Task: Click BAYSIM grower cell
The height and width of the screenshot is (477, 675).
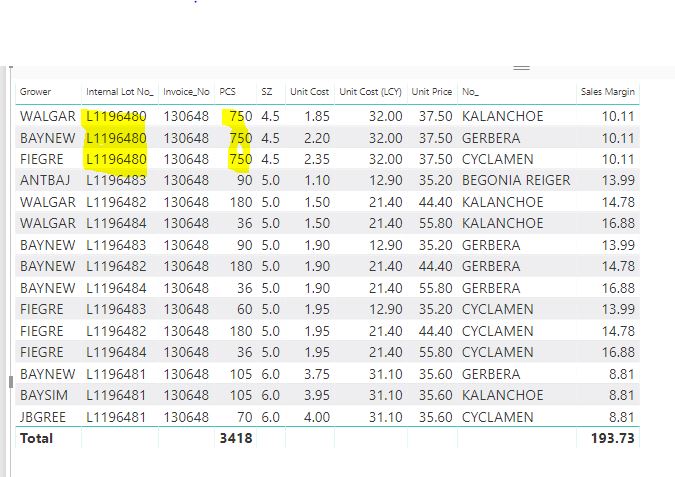Action: (44, 395)
